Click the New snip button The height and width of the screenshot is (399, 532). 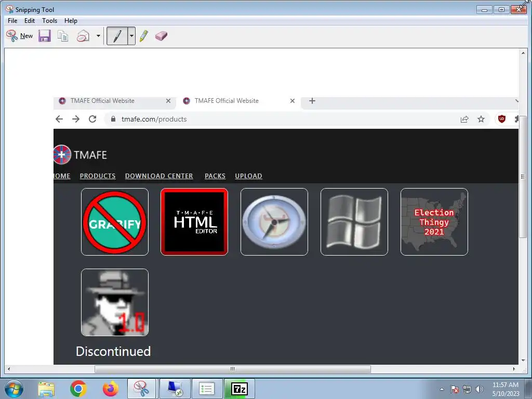pyautogui.click(x=19, y=36)
